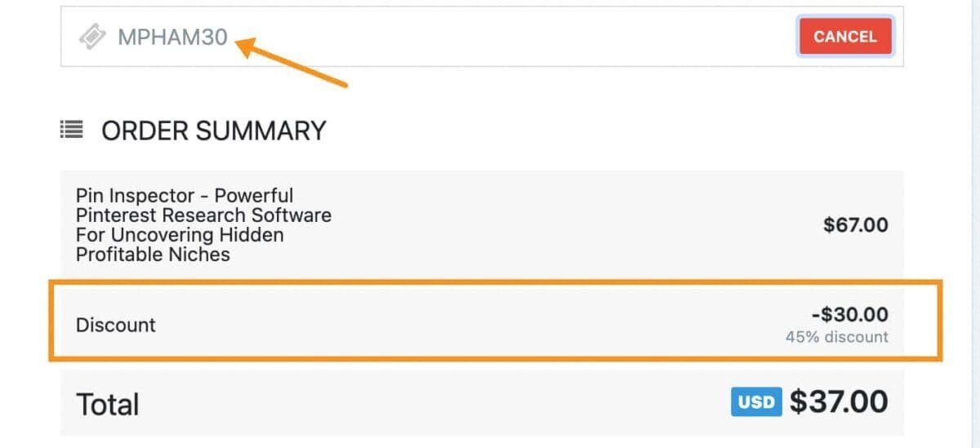This screenshot has width=980, height=448.
Task: Click the "Profitable Niches" text line
Action: [x=153, y=255]
